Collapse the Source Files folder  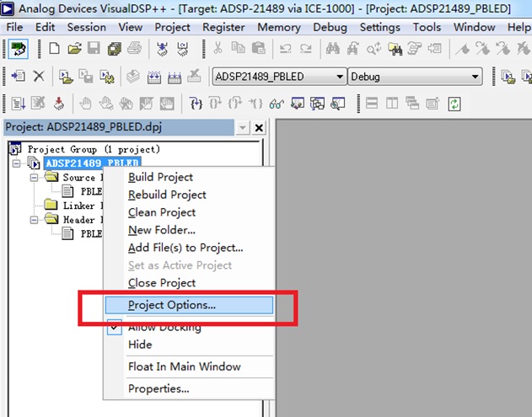tap(34, 178)
